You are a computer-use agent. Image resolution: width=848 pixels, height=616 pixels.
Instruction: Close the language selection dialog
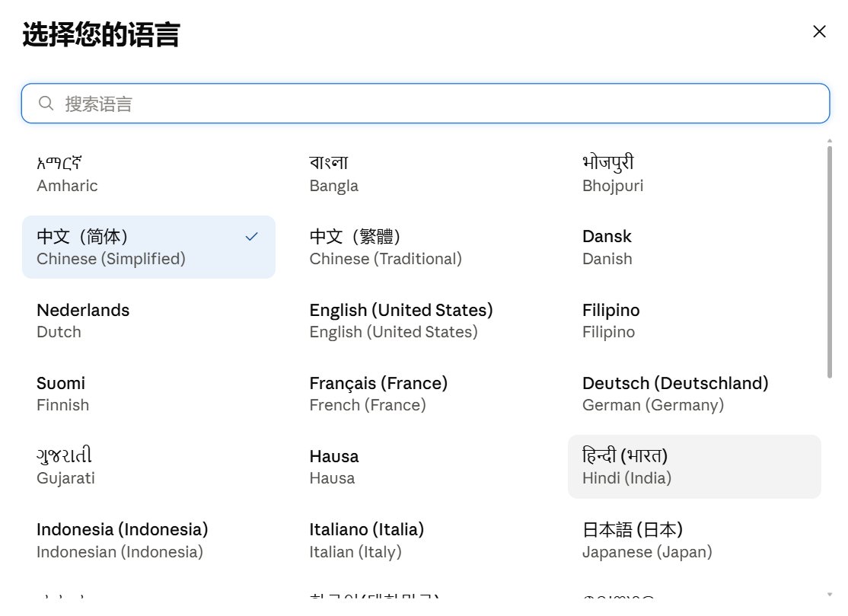(819, 31)
